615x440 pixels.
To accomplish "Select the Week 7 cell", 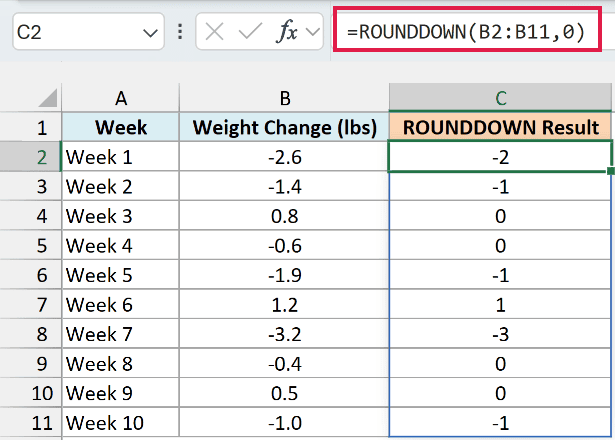I will click(x=120, y=334).
